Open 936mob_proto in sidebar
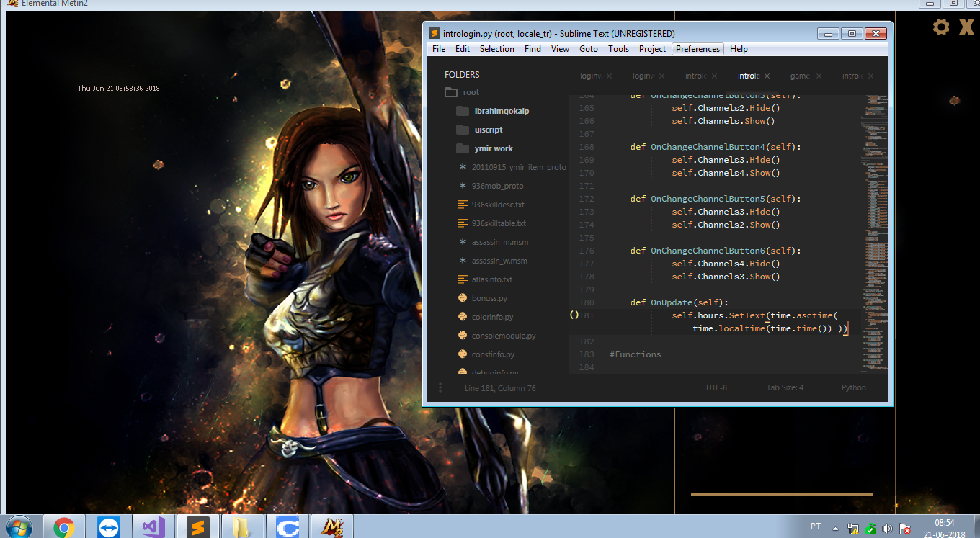Screen dimensions: 980x538 [497, 186]
